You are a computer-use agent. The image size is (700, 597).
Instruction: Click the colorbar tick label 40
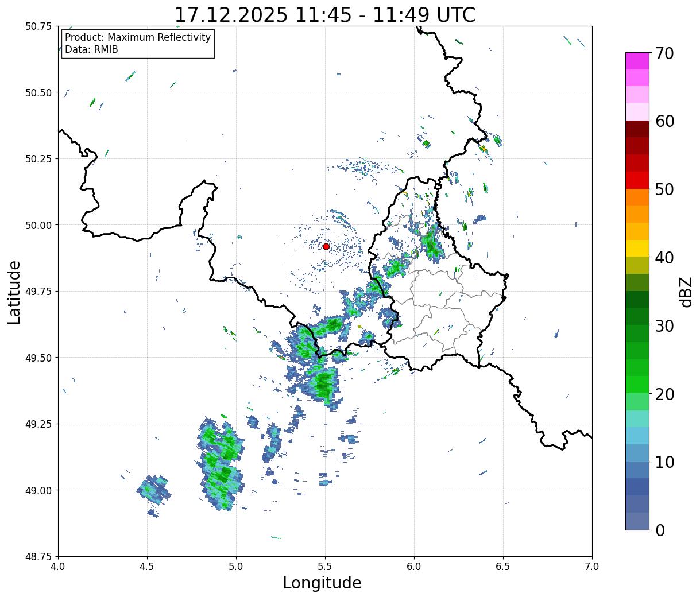tap(664, 258)
